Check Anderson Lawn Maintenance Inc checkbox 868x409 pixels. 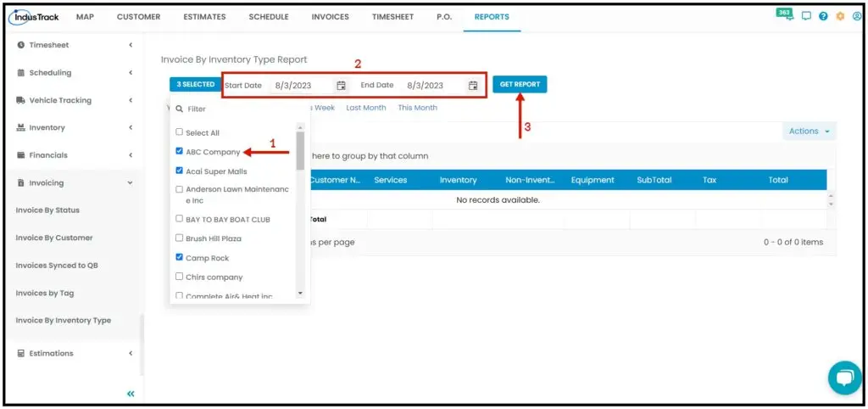179,189
